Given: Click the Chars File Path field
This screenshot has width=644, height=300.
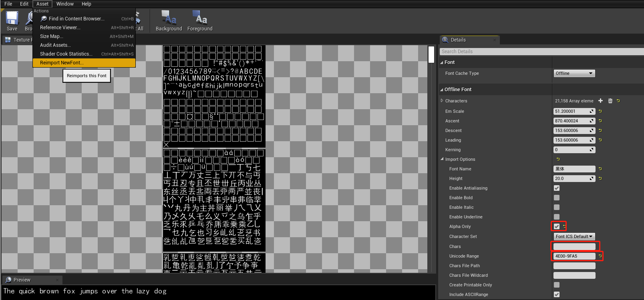Looking at the screenshot, I should 574,266.
